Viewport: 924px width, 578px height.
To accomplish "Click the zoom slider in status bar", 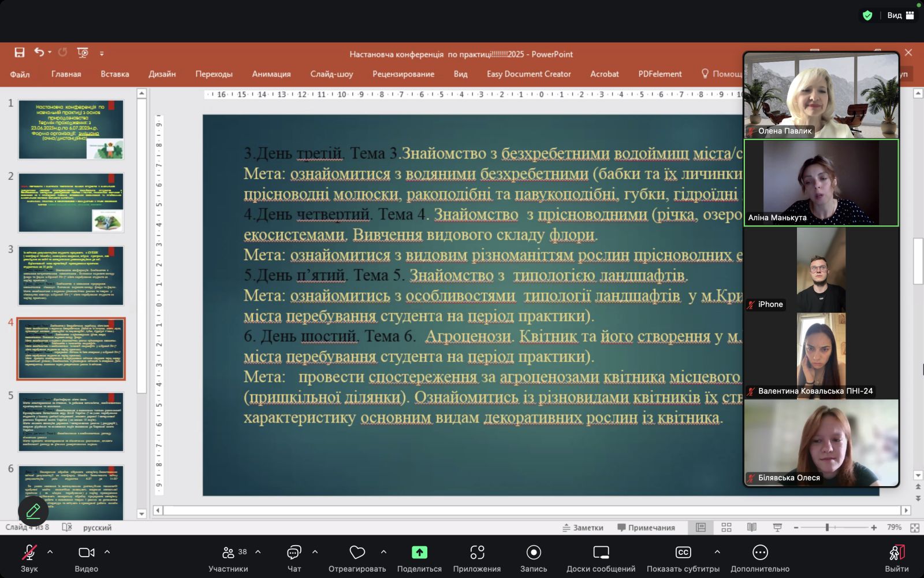I will (x=828, y=527).
